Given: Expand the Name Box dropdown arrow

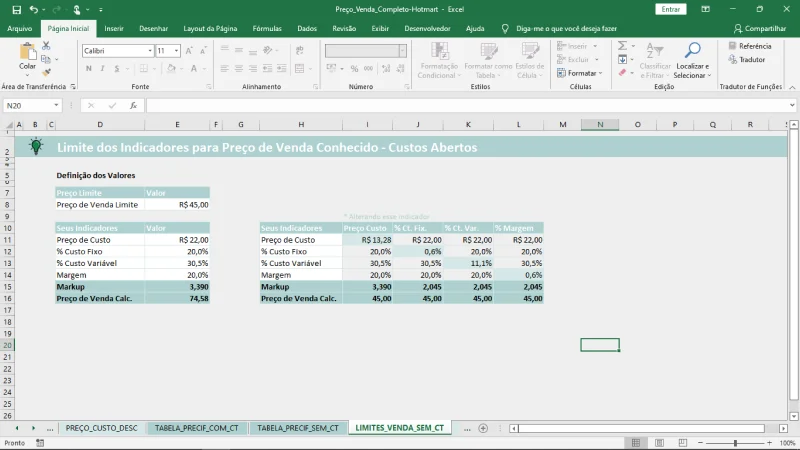Looking at the screenshot, I should click(x=56, y=105).
